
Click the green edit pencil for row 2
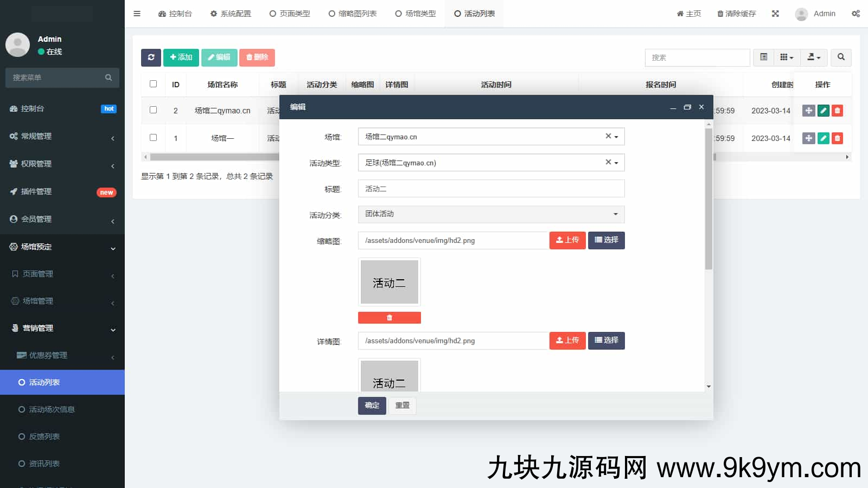(823, 111)
